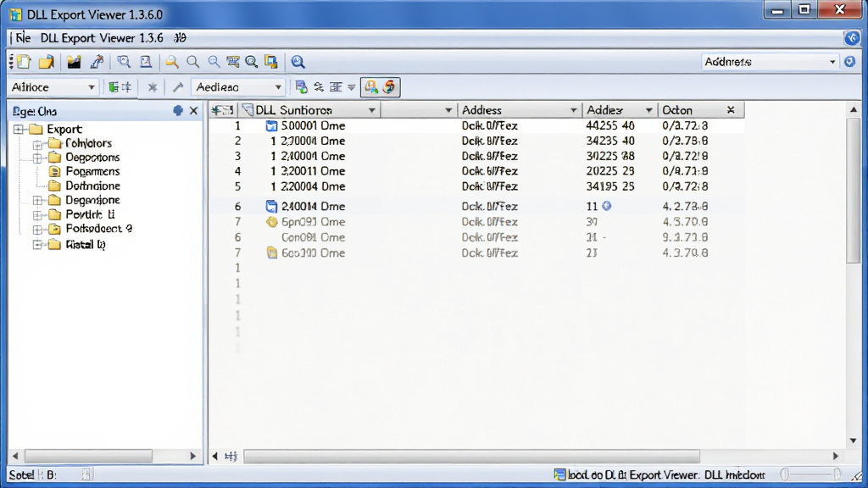Click the blue magnifier after the separator

tap(298, 61)
